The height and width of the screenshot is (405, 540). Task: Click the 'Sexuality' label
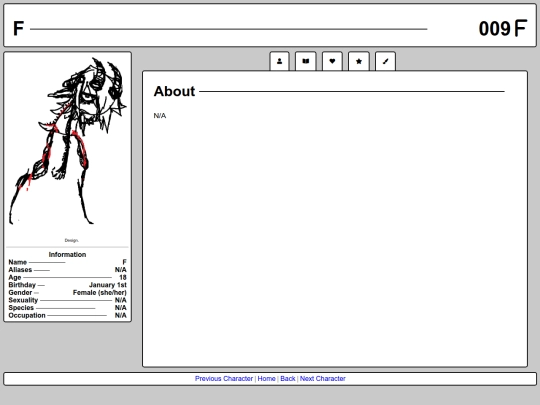pos(23,300)
